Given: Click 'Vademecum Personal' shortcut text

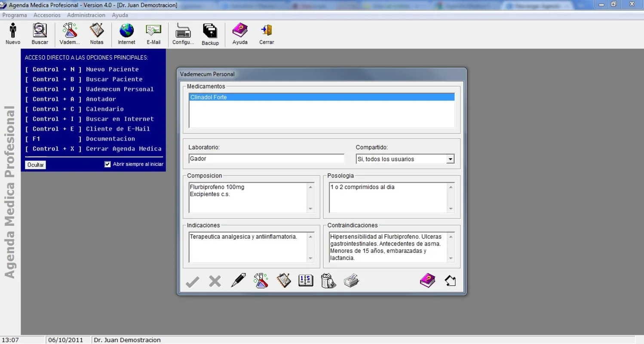Looking at the screenshot, I should click(120, 89).
